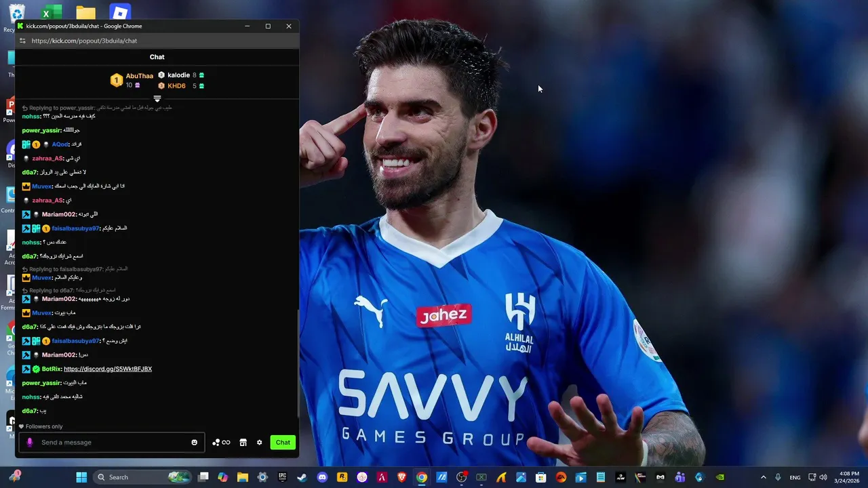This screenshot has width=868, height=488.
Task: Click the Kick favicon in title bar
Action: click(x=20, y=26)
